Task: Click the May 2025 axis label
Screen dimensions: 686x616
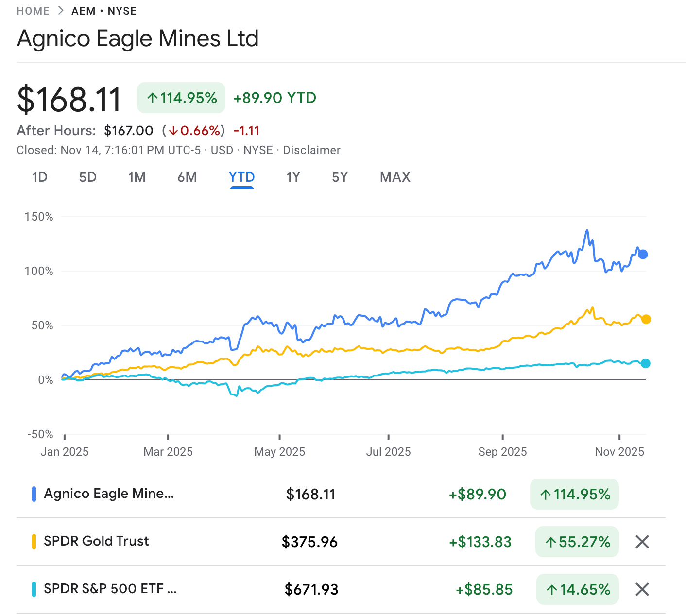Action: point(280,452)
